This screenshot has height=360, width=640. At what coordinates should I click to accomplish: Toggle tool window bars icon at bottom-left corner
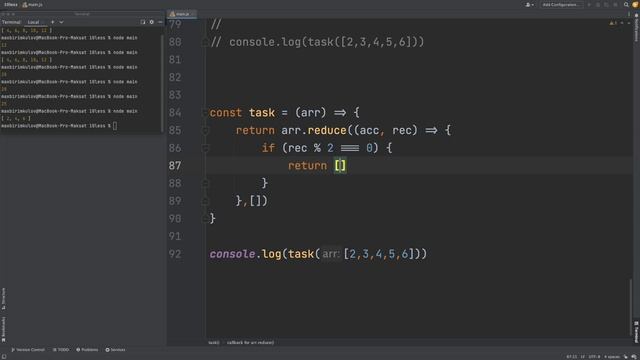[x=4, y=357]
